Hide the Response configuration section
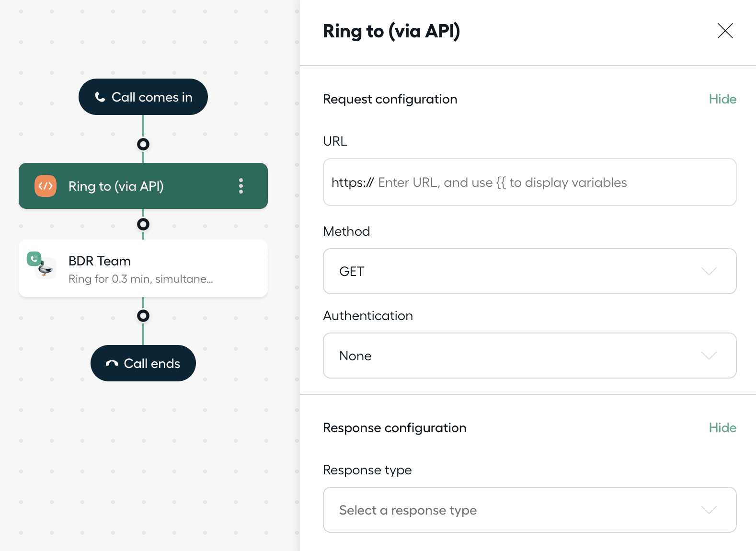756x551 pixels. [x=722, y=428]
